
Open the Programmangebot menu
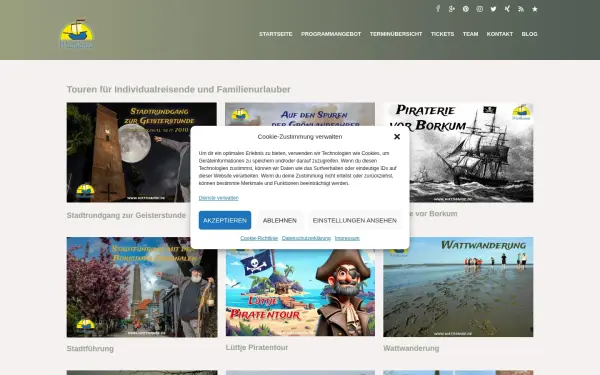[331, 34]
